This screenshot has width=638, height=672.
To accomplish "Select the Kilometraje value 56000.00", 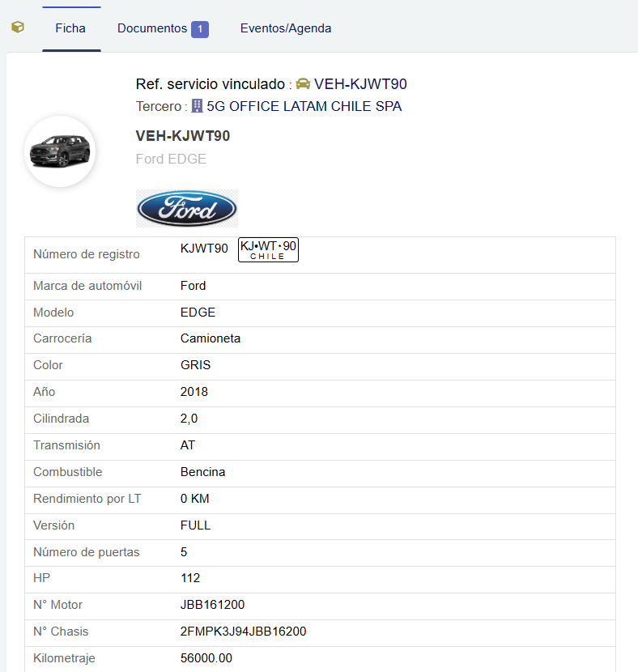I will (206, 658).
